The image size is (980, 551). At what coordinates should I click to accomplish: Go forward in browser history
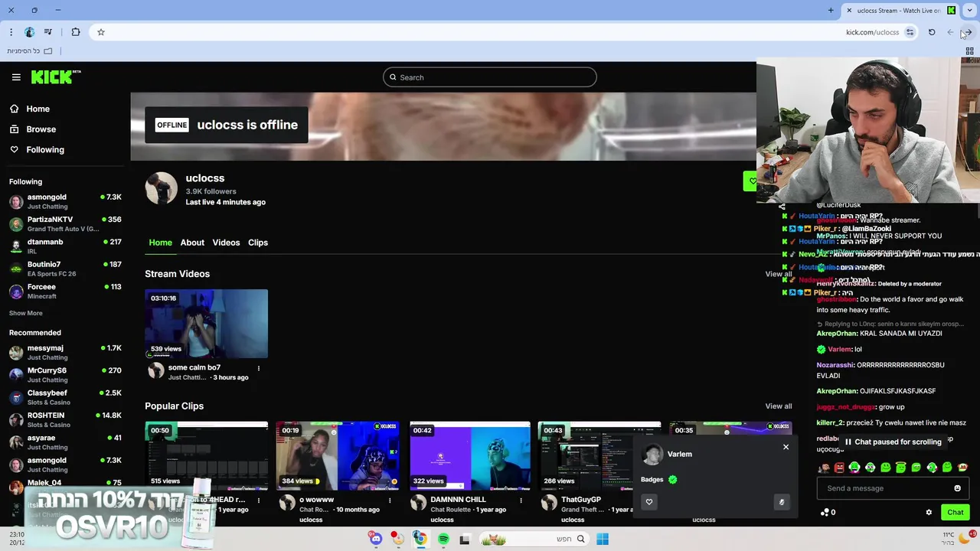[x=950, y=32]
